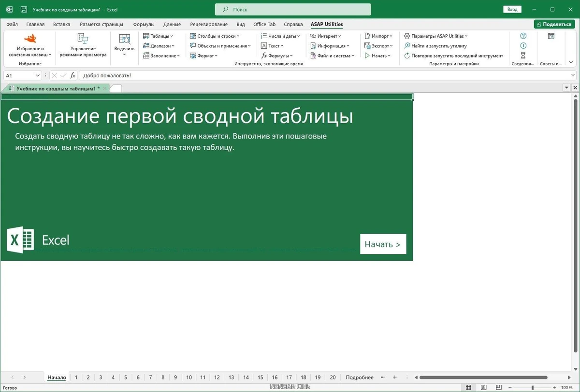Screen dimensions: 580x392
Task: Click Повторно запустить последний инструмент
Action: [x=454, y=56]
